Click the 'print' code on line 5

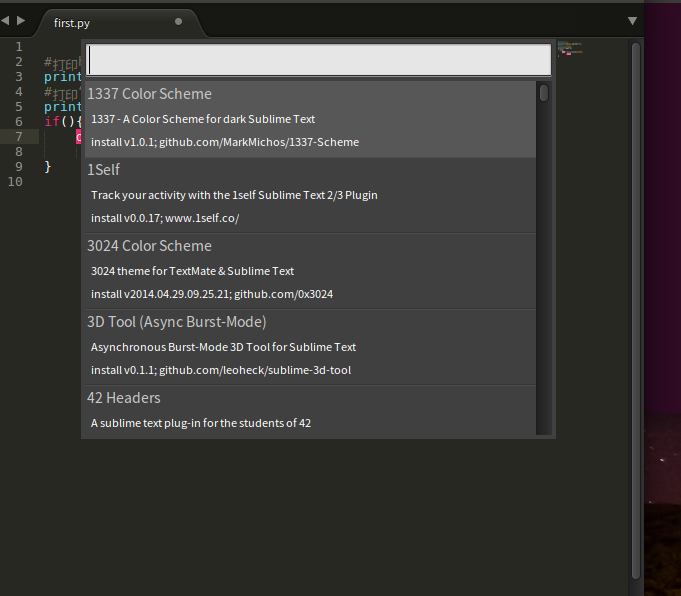point(63,107)
